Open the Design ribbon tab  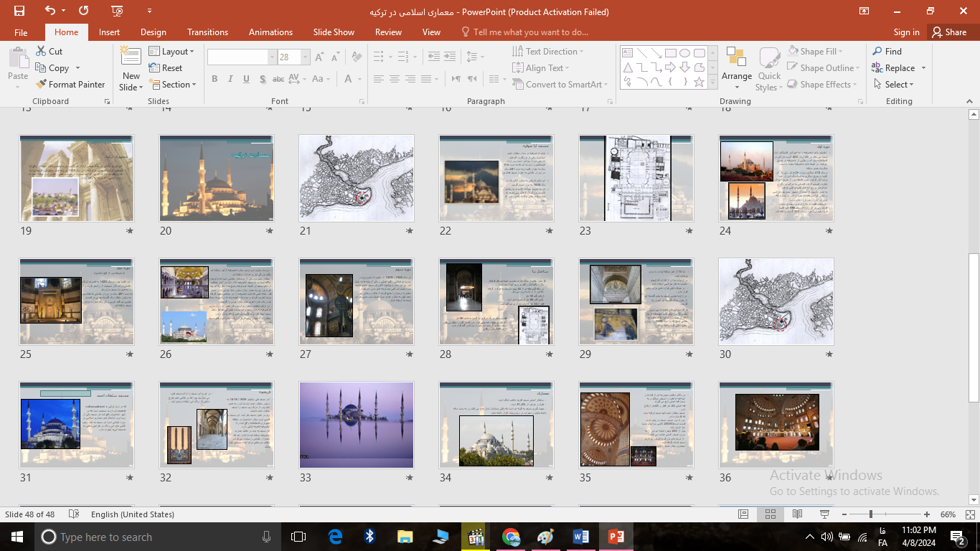pos(153,32)
